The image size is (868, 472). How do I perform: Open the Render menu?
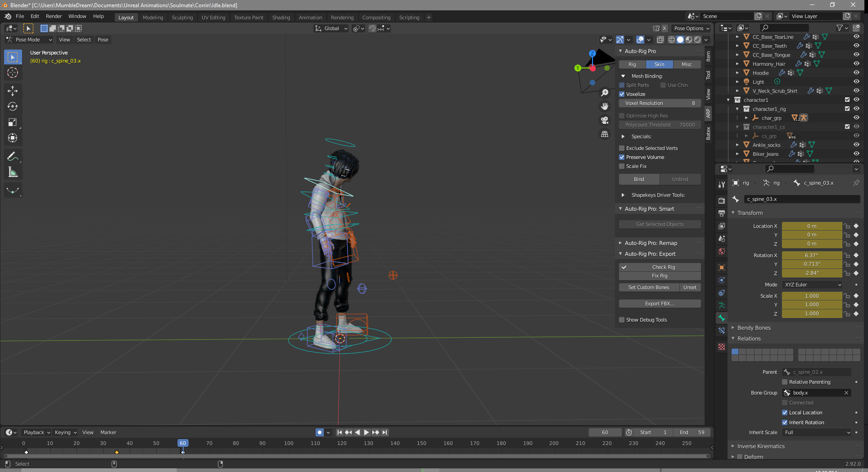pyautogui.click(x=54, y=16)
